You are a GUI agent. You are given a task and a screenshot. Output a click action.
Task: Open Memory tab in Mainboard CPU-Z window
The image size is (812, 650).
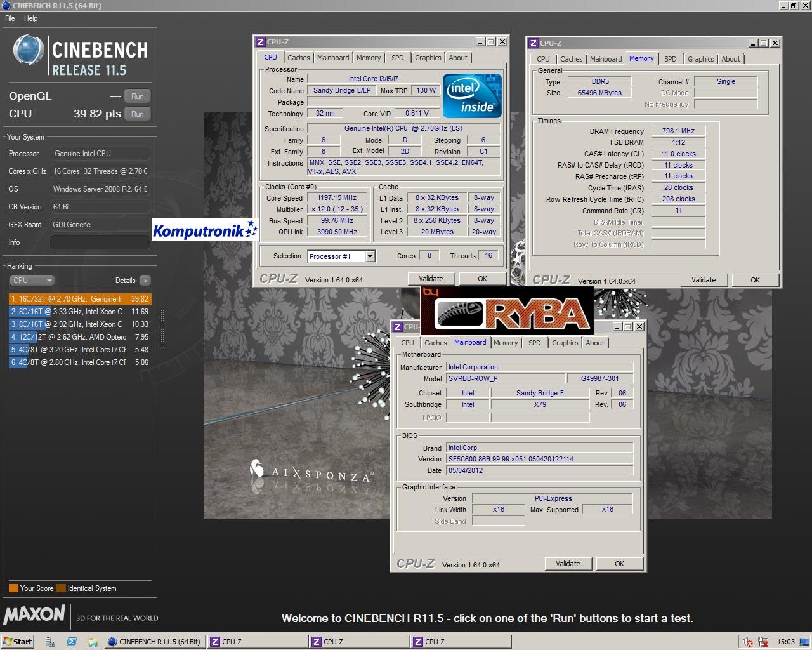click(506, 343)
